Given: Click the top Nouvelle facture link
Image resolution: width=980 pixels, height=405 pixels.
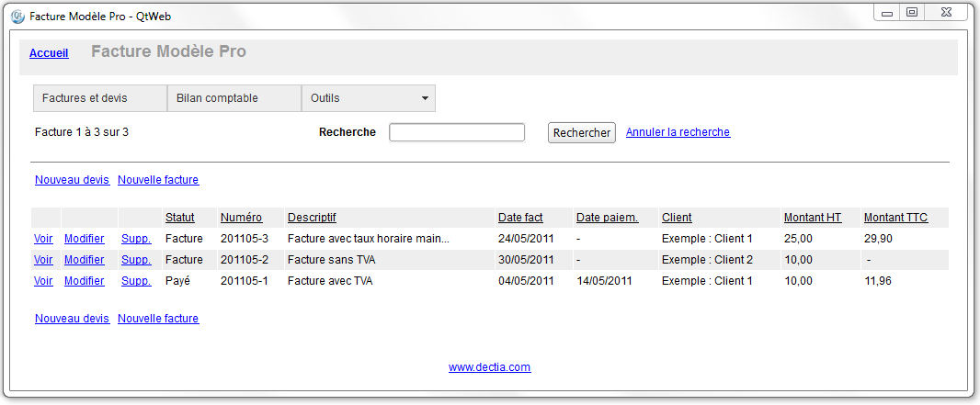Looking at the screenshot, I should (x=158, y=180).
